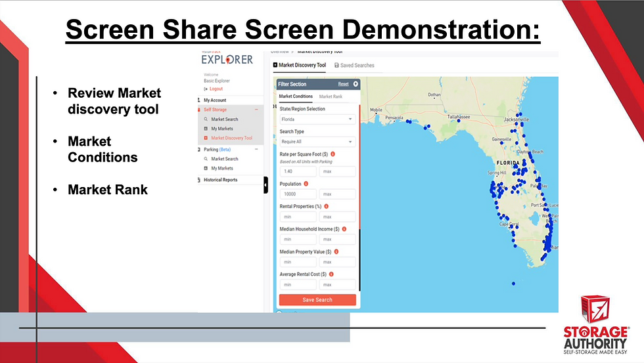Click Tallahassee label on the map
This screenshot has width=644, height=363.
pyautogui.click(x=459, y=117)
